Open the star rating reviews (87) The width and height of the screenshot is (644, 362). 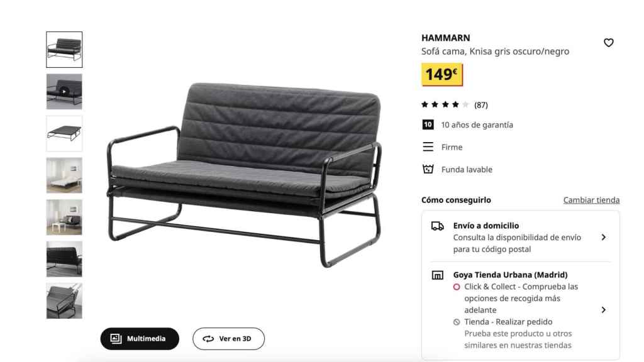click(455, 105)
